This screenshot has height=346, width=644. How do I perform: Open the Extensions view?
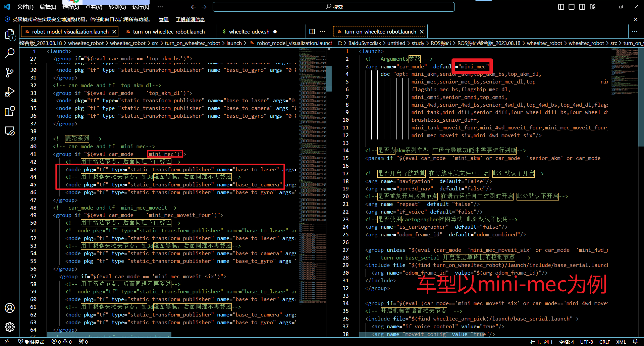click(10, 111)
